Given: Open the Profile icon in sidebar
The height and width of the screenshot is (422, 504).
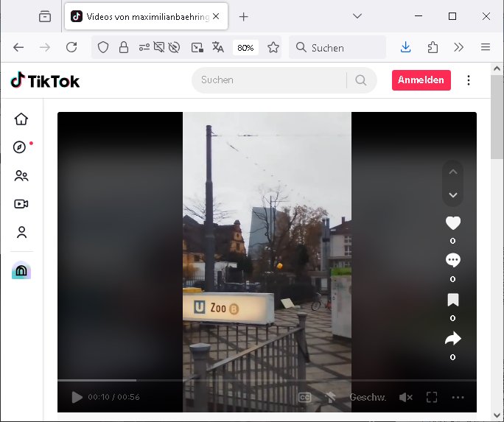Looking at the screenshot, I should point(21,233).
